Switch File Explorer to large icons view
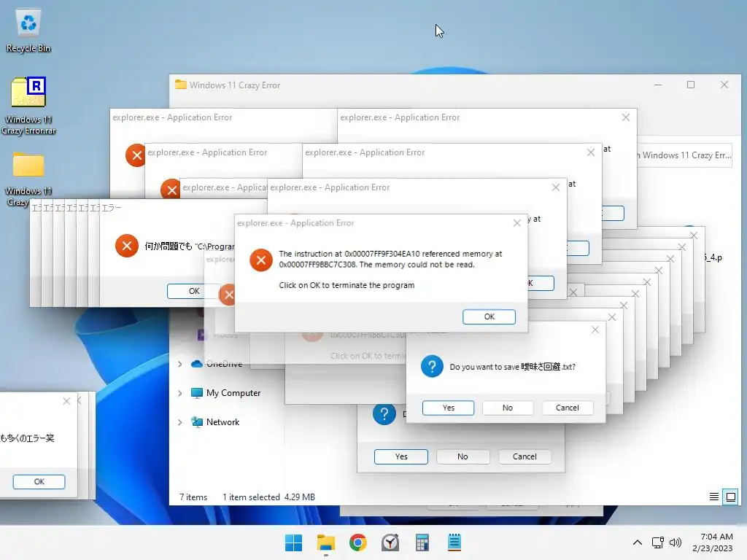Image resolution: width=747 pixels, height=560 pixels. (730, 497)
